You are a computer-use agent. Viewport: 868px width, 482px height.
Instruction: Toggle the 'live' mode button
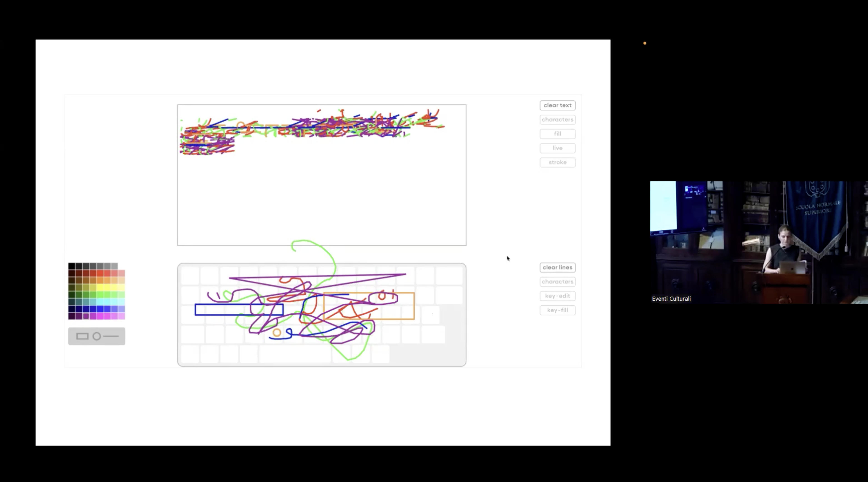[557, 148]
